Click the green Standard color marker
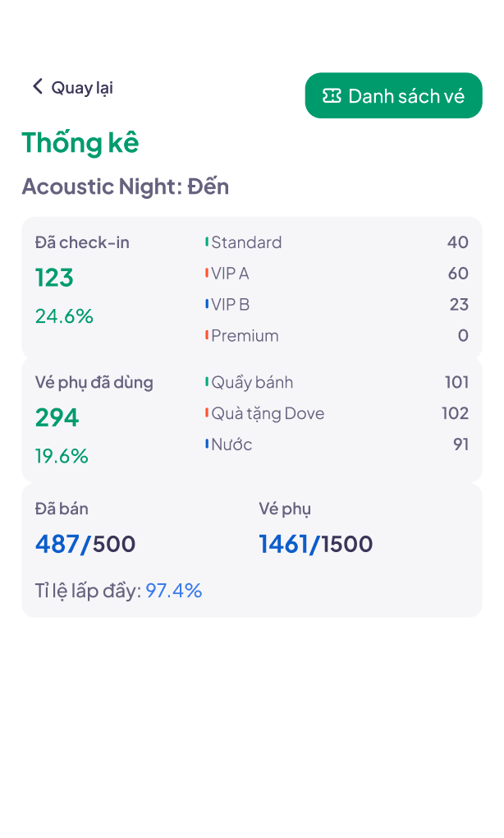 (x=207, y=242)
